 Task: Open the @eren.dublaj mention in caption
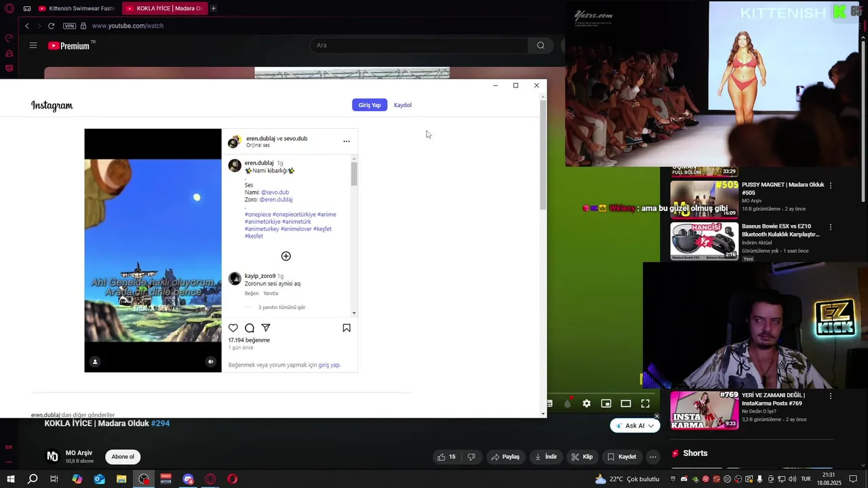(x=276, y=200)
